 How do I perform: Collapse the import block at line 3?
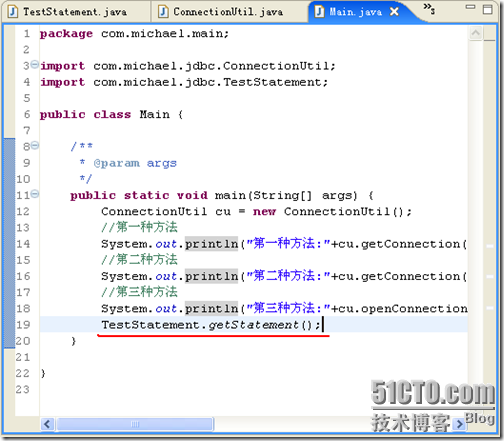click(x=35, y=64)
